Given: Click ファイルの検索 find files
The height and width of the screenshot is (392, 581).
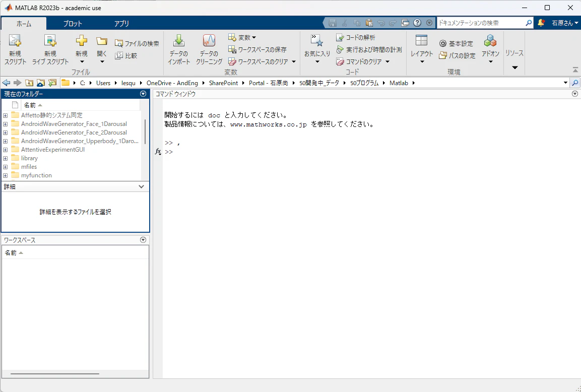Looking at the screenshot, I should [137, 43].
